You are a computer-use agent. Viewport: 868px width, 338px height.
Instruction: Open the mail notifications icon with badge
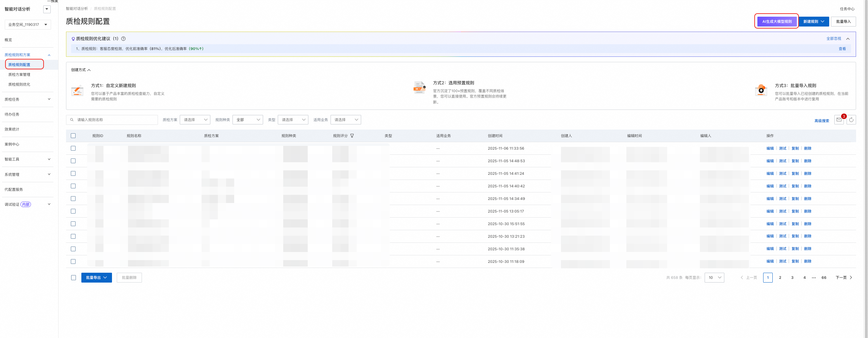[839, 120]
